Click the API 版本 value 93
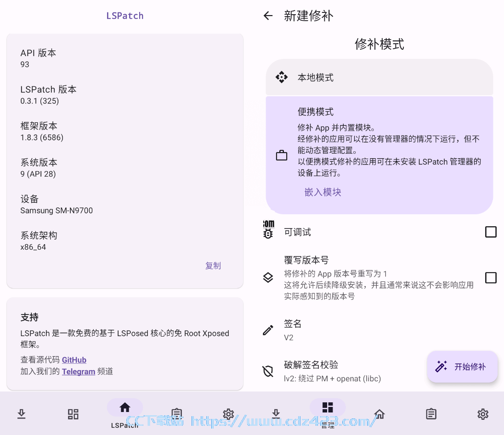Screen dimensions: 504x435 pyautogui.click(x=25, y=64)
